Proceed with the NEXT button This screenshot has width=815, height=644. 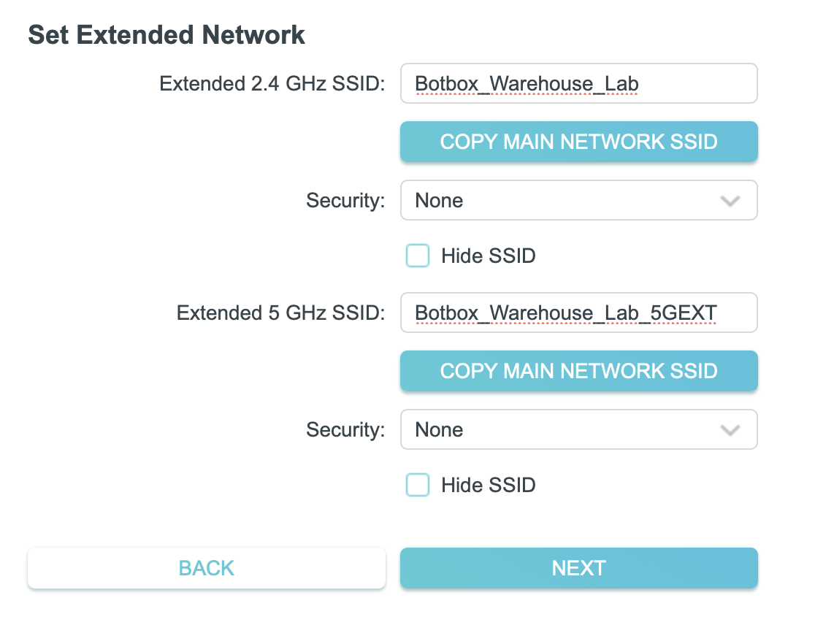(578, 568)
